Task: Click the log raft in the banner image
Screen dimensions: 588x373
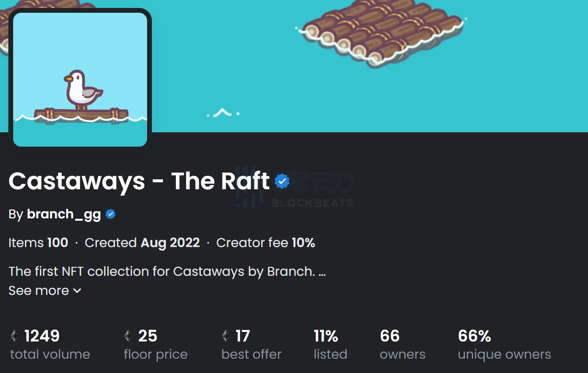Action: pos(383,32)
